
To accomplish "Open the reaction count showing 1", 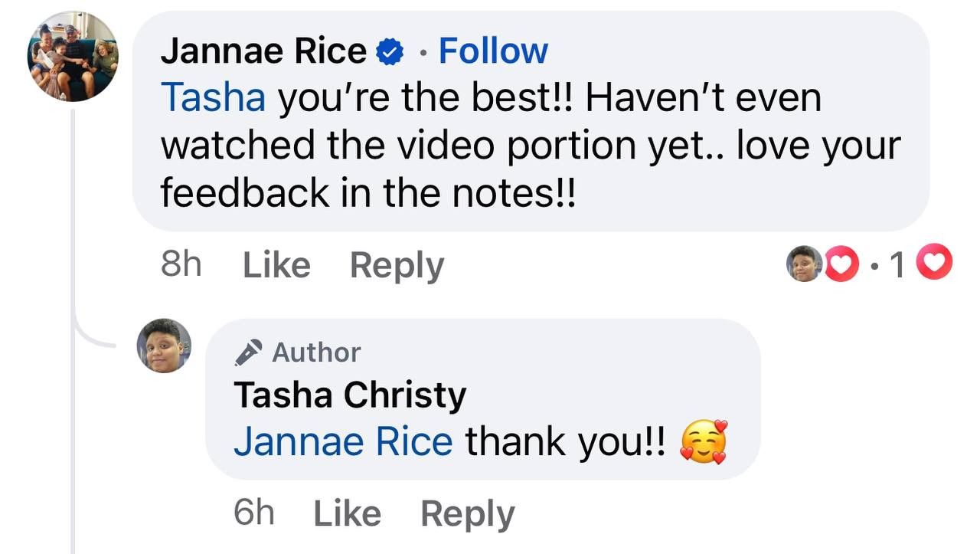I will 897,265.
